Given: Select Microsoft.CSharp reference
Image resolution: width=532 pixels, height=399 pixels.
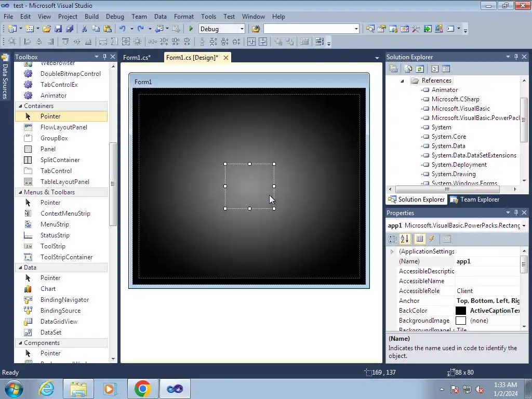Looking at the screenshot, I should [x=455, y=99].
